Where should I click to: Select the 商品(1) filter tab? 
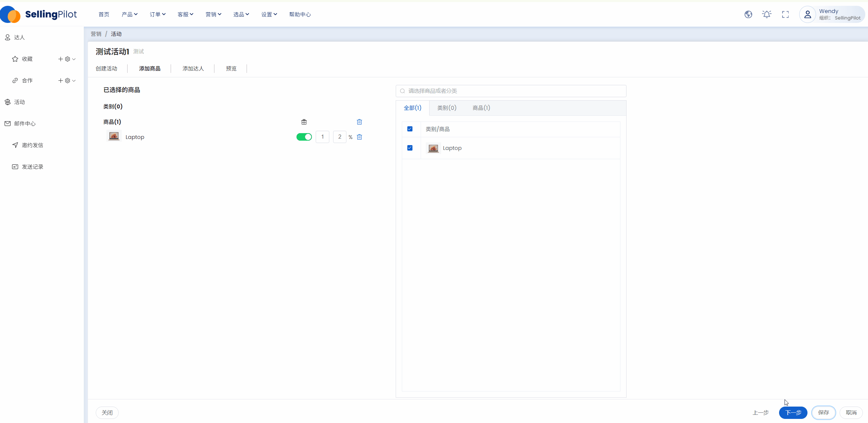(481, 108)
